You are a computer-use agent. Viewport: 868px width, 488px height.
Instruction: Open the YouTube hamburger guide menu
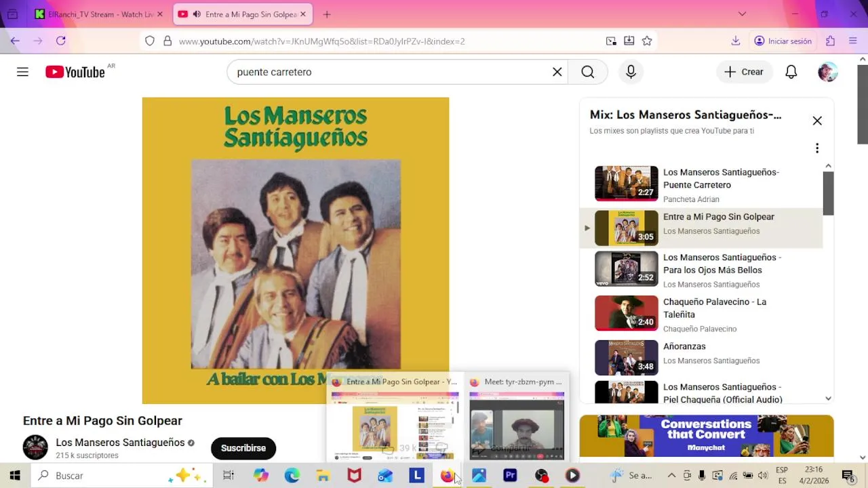coord(22,72)
